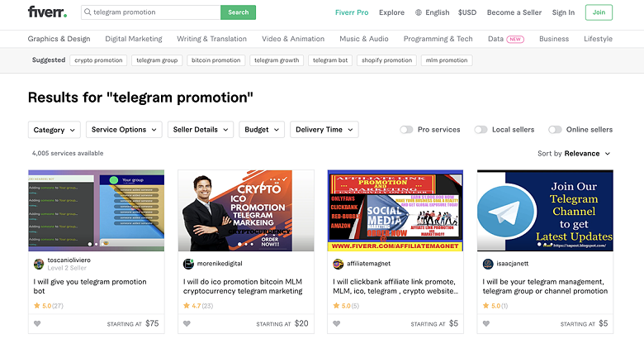Expand Seller Details dropdown

(201, 130)
